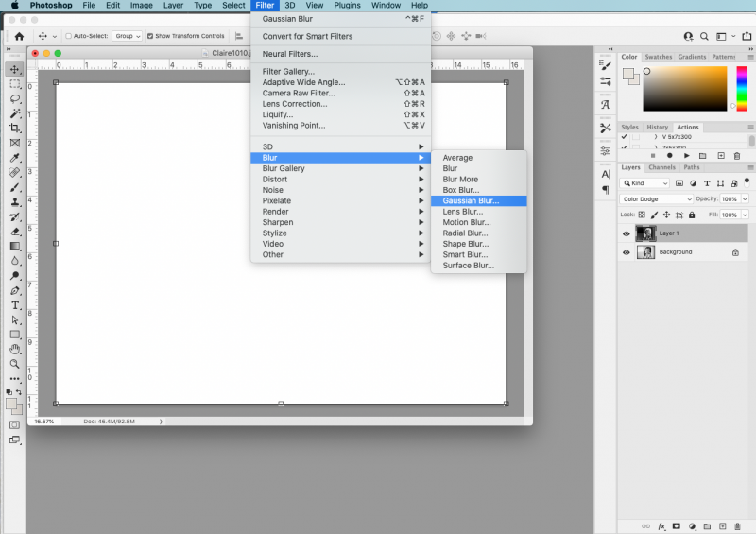Choose Gaussian Blur... from Blur submenu
Viewport: 756px width, 534px height.
[x=479, y=200]
